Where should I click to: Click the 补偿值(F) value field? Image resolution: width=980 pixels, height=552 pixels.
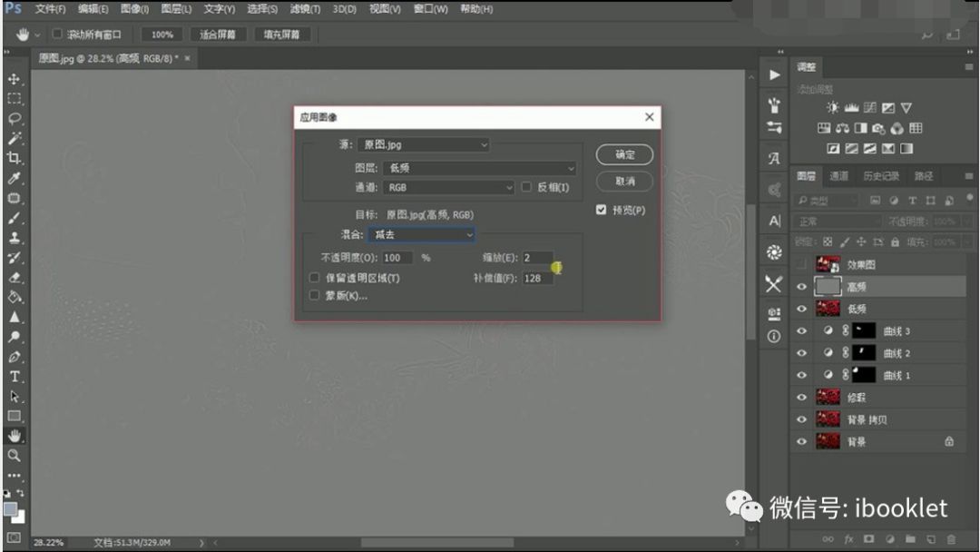539,278
